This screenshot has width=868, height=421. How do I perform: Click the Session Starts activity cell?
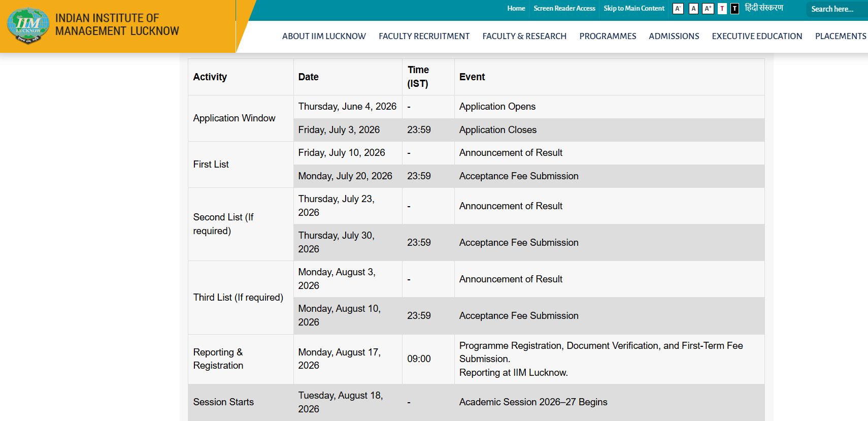[241, 402]
